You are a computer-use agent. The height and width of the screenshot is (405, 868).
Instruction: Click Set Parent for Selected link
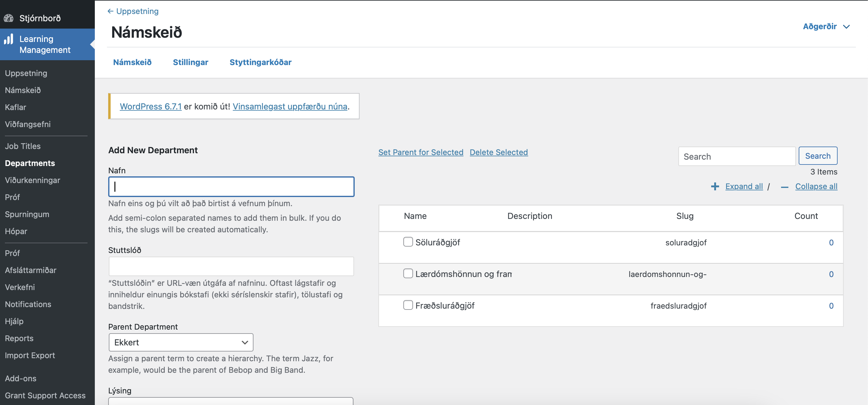(x=421, y=152)
